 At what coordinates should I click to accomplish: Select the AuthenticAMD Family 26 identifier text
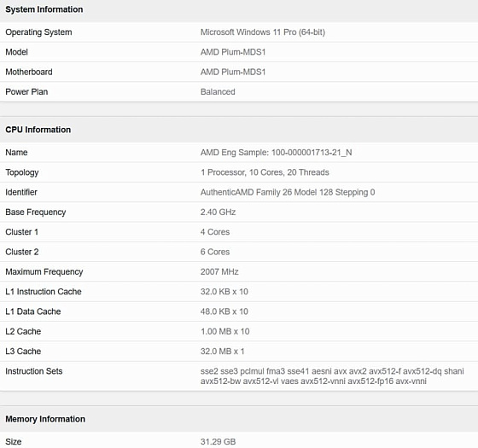pos(288,192)
